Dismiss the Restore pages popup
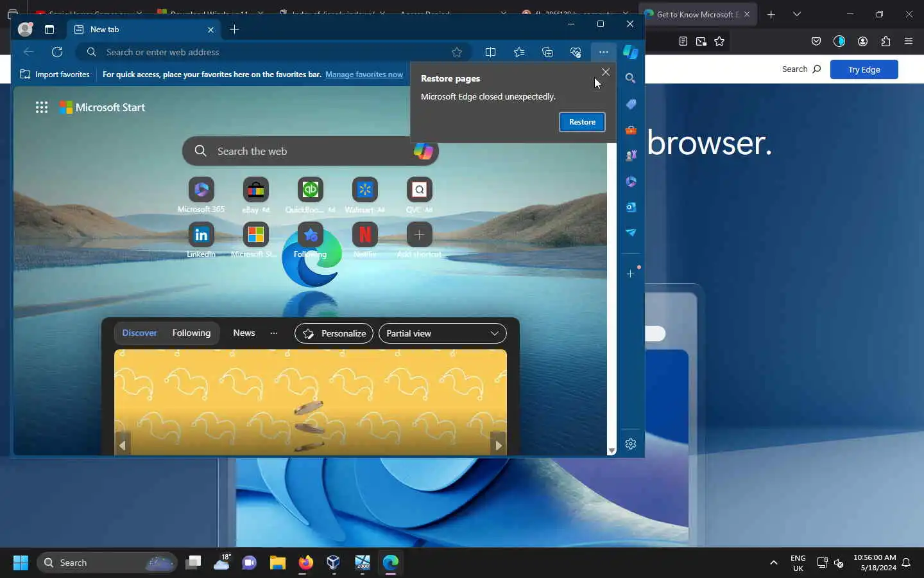Viewport: 924px width, 578px height. tap(605, 72)
